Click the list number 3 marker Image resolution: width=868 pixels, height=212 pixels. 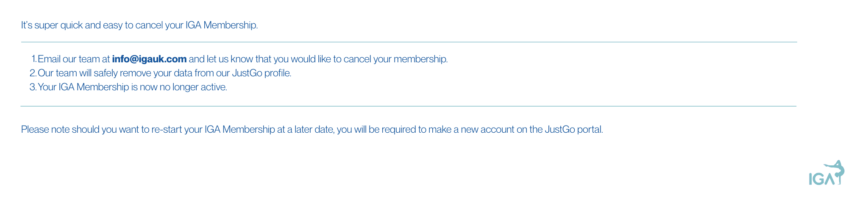(x=33, y=87)
